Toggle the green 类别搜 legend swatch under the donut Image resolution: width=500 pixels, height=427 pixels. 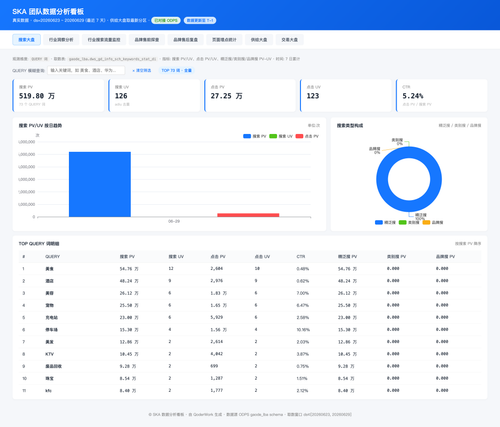pyautogui.click(x=403, y=222)
